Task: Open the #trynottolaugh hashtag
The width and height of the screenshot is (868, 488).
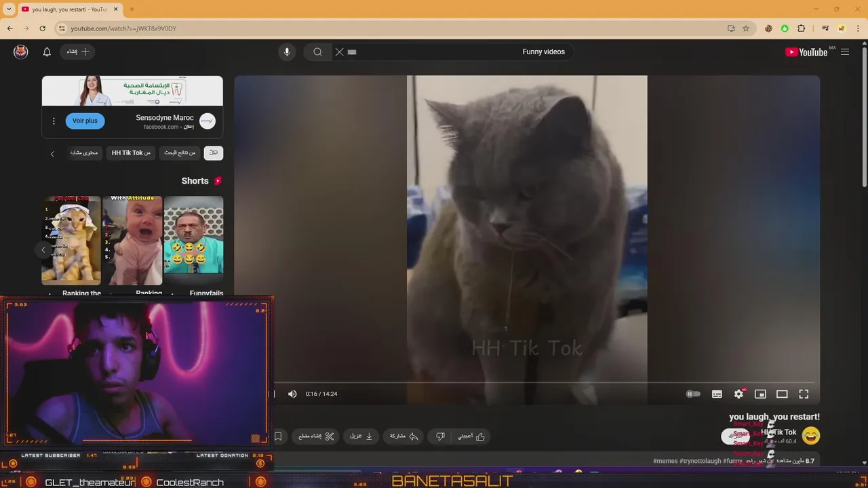Action: (700, 461)
